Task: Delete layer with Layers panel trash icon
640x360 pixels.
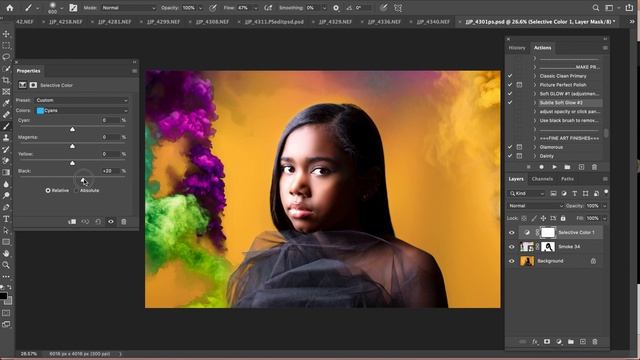Action: [595, 342]
